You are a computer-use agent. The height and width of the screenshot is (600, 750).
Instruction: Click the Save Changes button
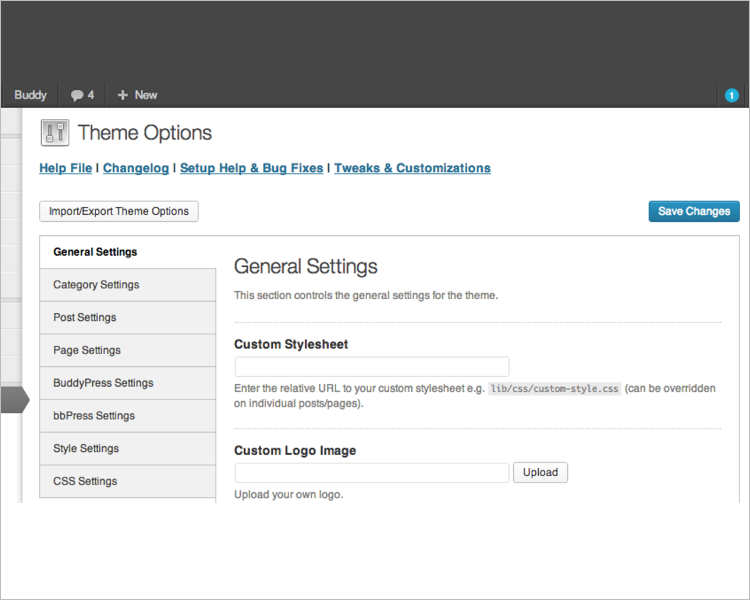[x=694, y=211]
